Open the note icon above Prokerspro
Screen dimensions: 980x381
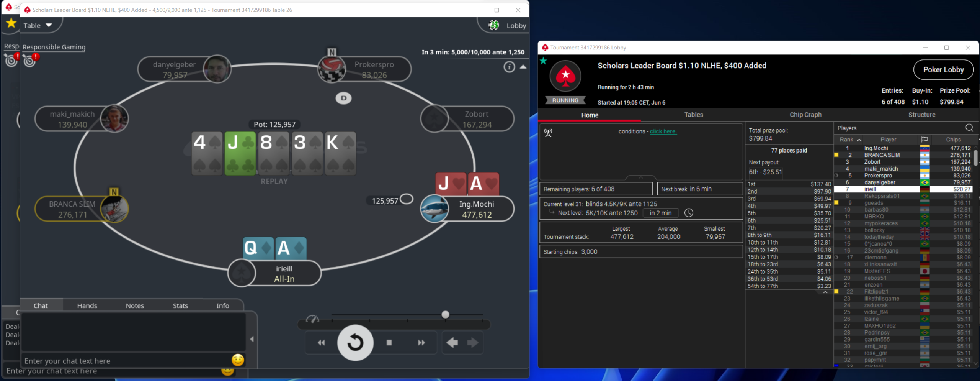(332, 52)
